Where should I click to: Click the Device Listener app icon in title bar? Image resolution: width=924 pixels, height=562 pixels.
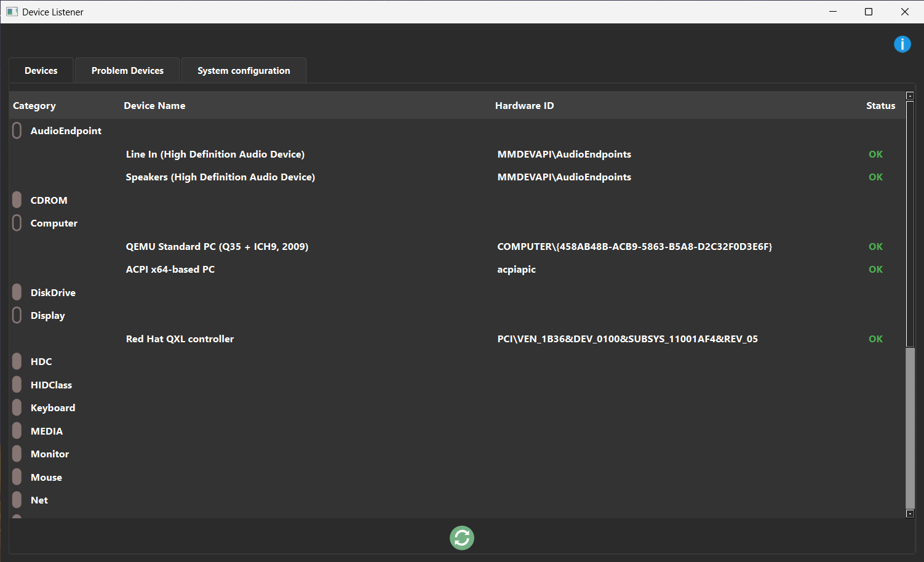pyautogui.click(x=12, y=12)
